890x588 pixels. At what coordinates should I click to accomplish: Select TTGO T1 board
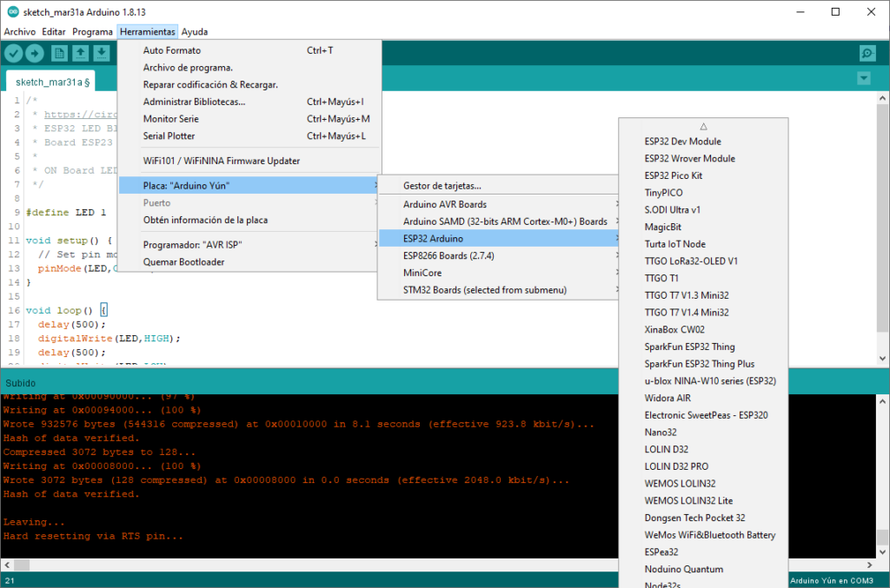[703, 278]
